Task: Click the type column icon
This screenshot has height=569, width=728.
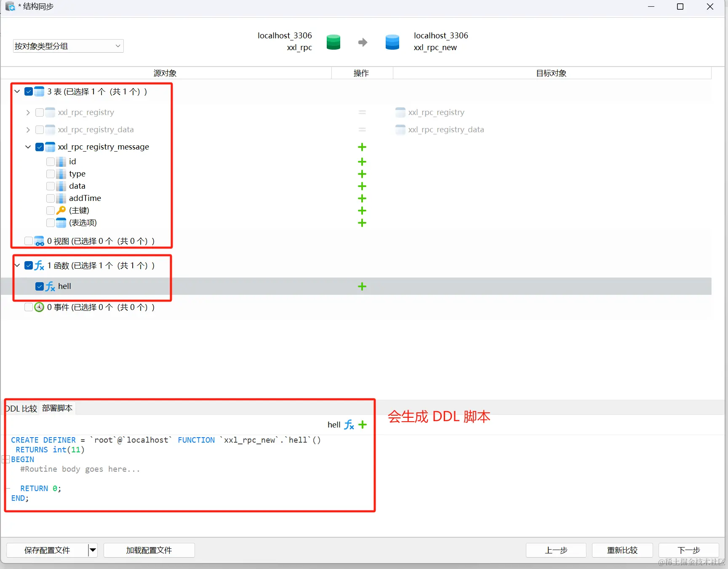Action: (61, 174)
